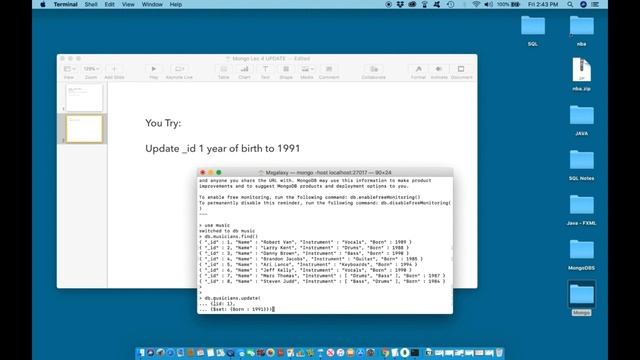Select slide 2 thumbnail in Keynote navigator
The width and height of the screenshot is (640, 360).
(84, 129)
